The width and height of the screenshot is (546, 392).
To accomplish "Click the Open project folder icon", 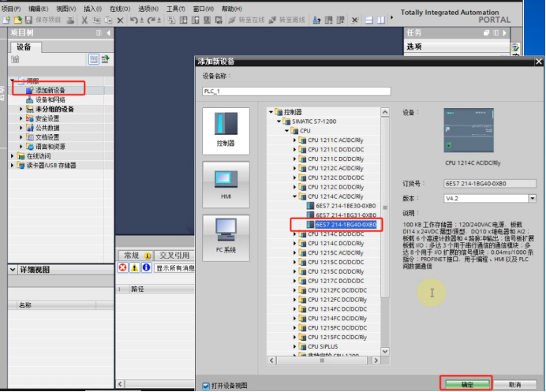I will (x=17, y=21).
